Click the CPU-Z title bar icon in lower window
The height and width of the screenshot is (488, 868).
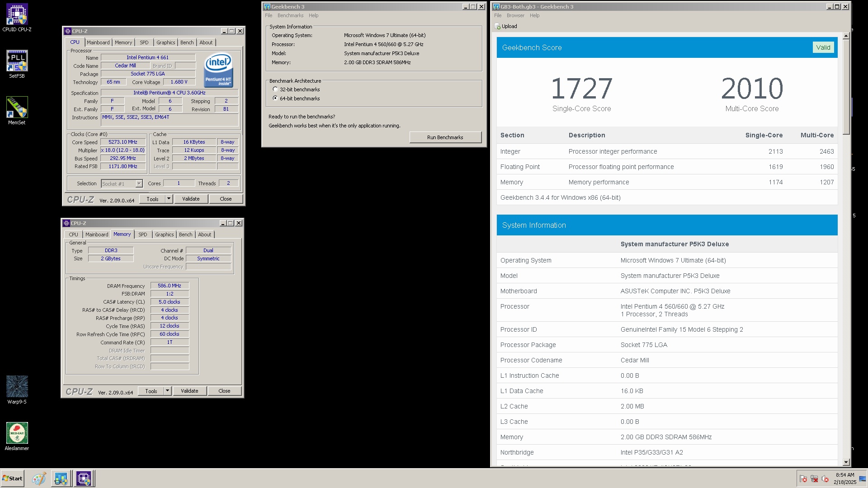[x=66, y=223]
